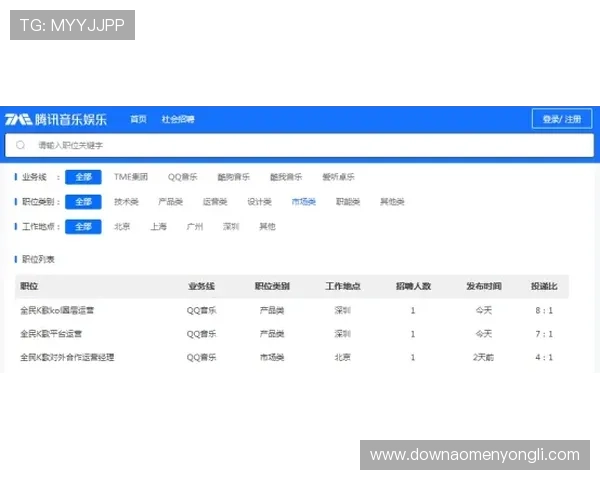Open the 全民K歌平台运营 job listing
Viewport: 600px width, 480px height.
point(51,334)
